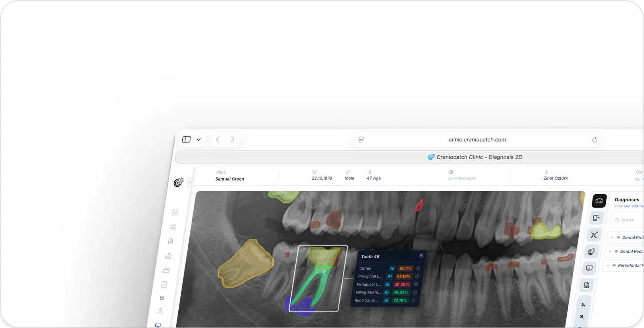Open the bar chart statistics icon

[168, 256]
